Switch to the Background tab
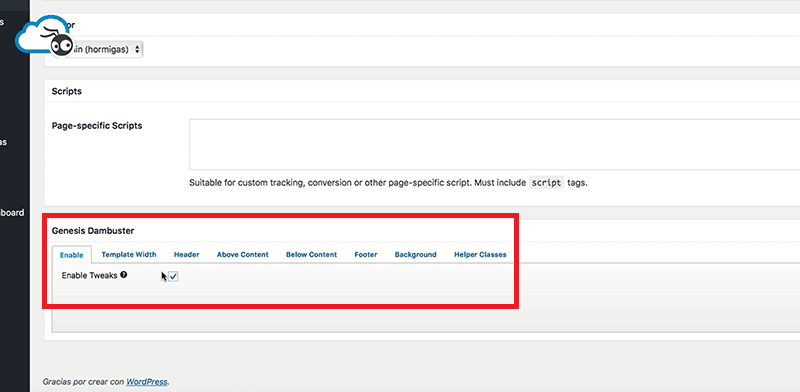 click(415, 254)
